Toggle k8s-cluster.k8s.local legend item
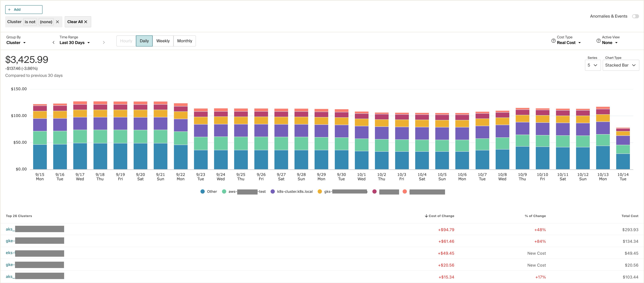 click(x=295, y=192)
